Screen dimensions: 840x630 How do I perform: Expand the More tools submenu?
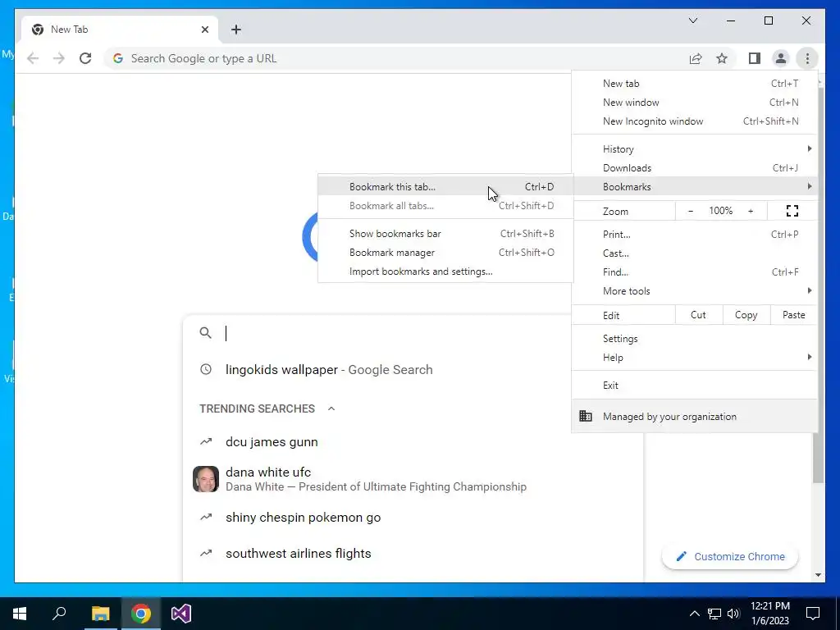[x=695, y=291]
